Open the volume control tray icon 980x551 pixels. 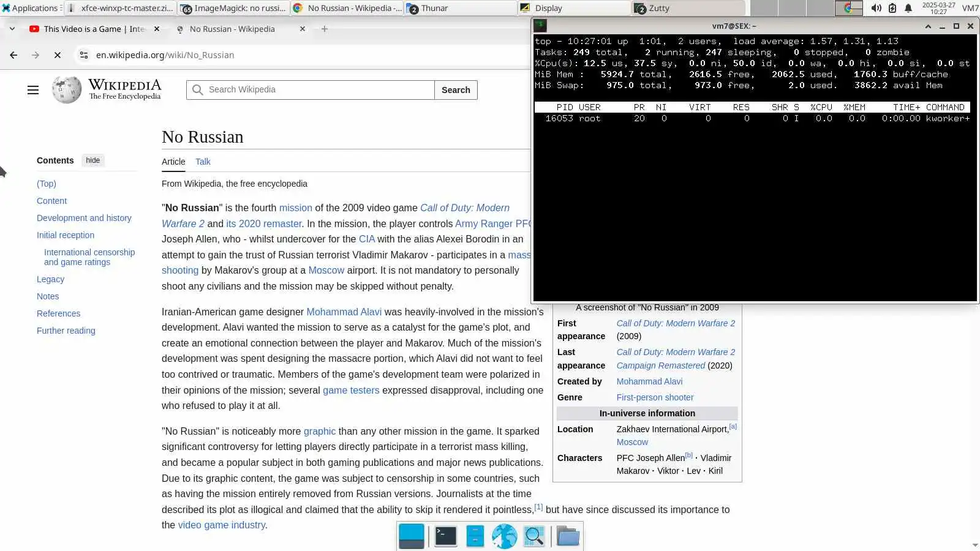(x=876, y=8)
